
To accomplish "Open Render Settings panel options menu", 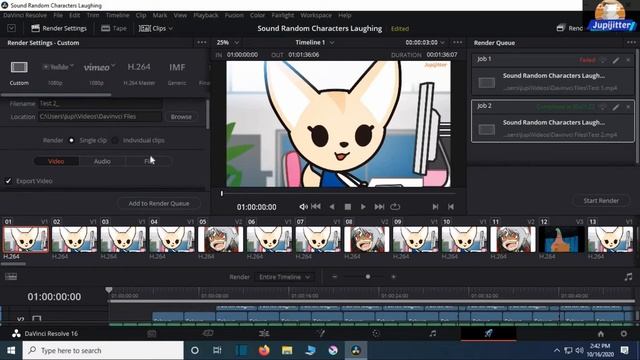I will point(202,42).
